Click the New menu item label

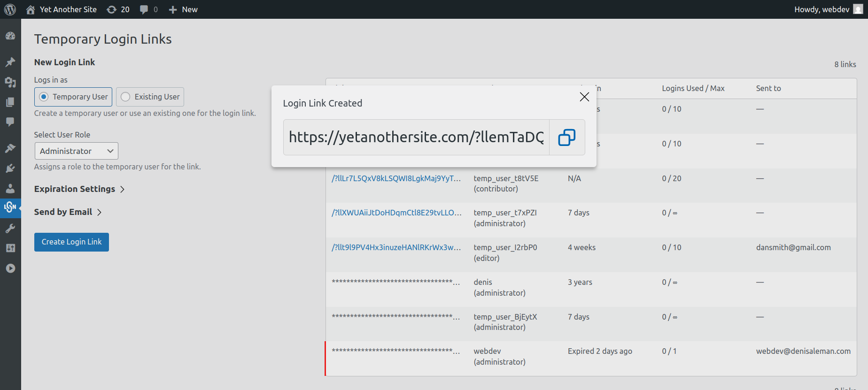click(x=190, y=9)
